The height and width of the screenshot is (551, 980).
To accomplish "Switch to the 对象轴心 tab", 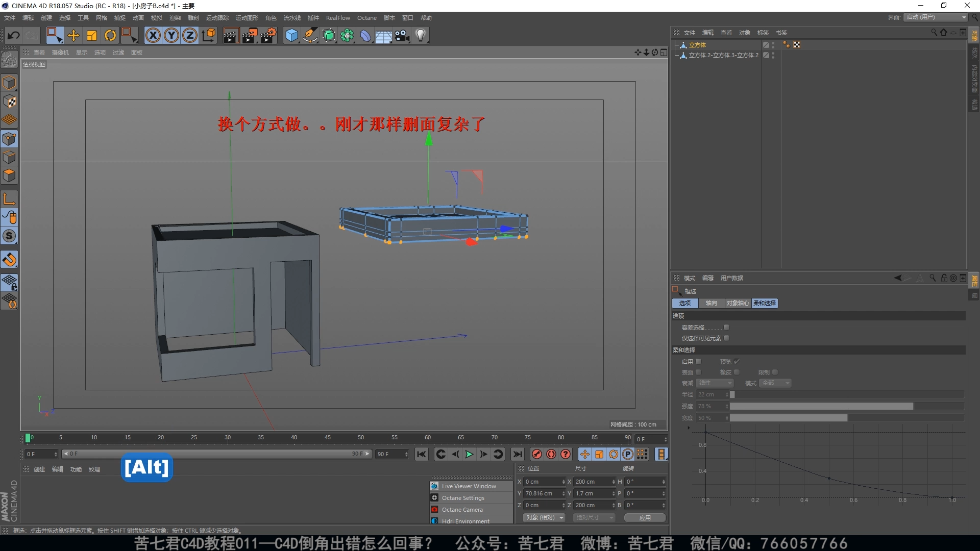I will 738,303.
